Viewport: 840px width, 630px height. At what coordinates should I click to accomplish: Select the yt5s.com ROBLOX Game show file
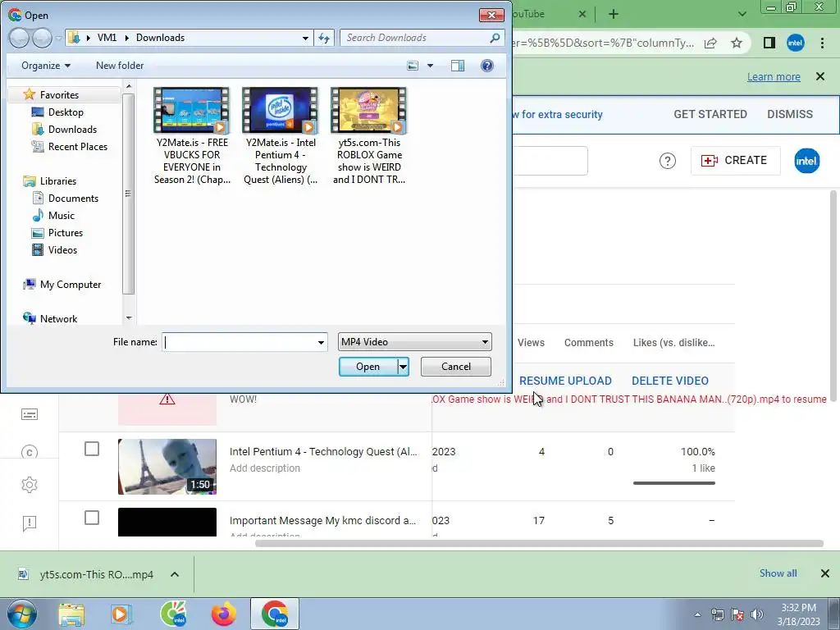tap(369, 136)
